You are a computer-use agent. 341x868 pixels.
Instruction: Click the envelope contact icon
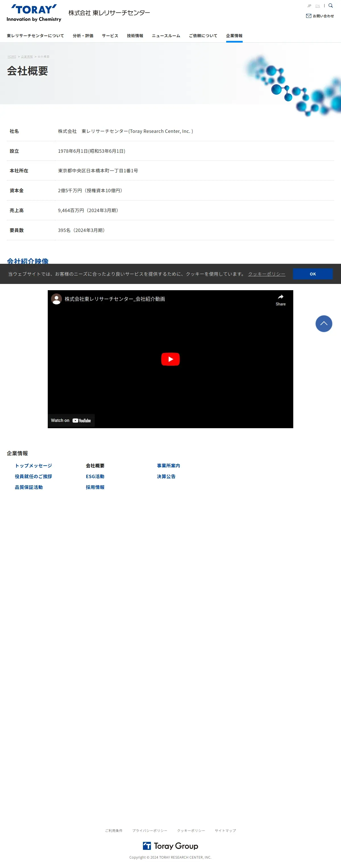[308, 16]
